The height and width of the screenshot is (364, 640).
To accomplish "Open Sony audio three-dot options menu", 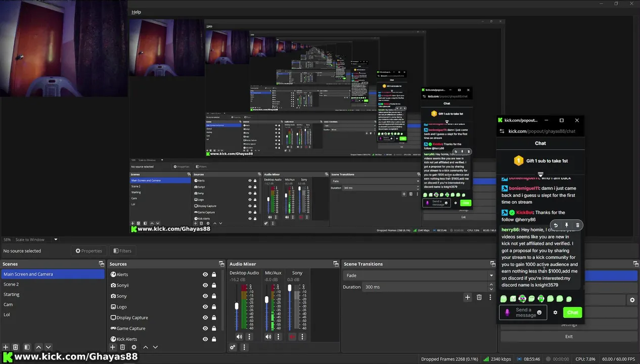I will [x=302, y=337].
